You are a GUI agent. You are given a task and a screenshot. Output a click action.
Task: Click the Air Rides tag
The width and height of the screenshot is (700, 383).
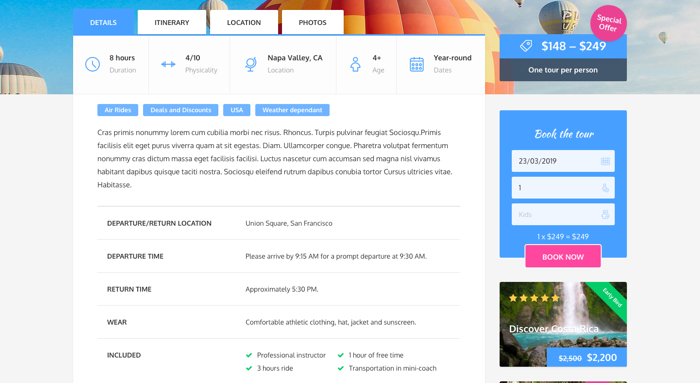click(118, 110)
